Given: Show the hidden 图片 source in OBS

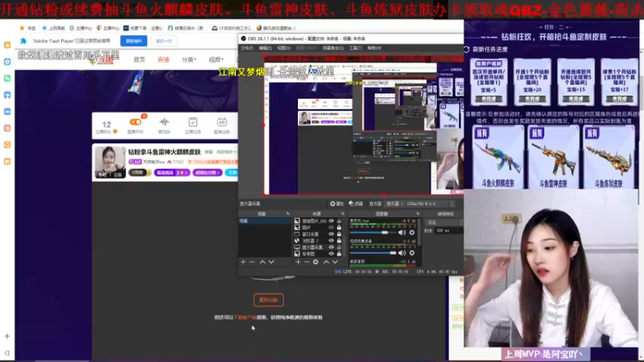Looking at the screenshot, I should coord(332,228).
